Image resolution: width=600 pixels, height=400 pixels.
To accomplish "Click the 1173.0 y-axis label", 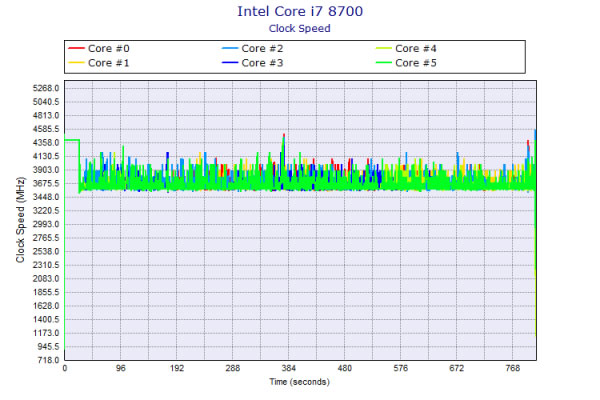I will (46, 333).
